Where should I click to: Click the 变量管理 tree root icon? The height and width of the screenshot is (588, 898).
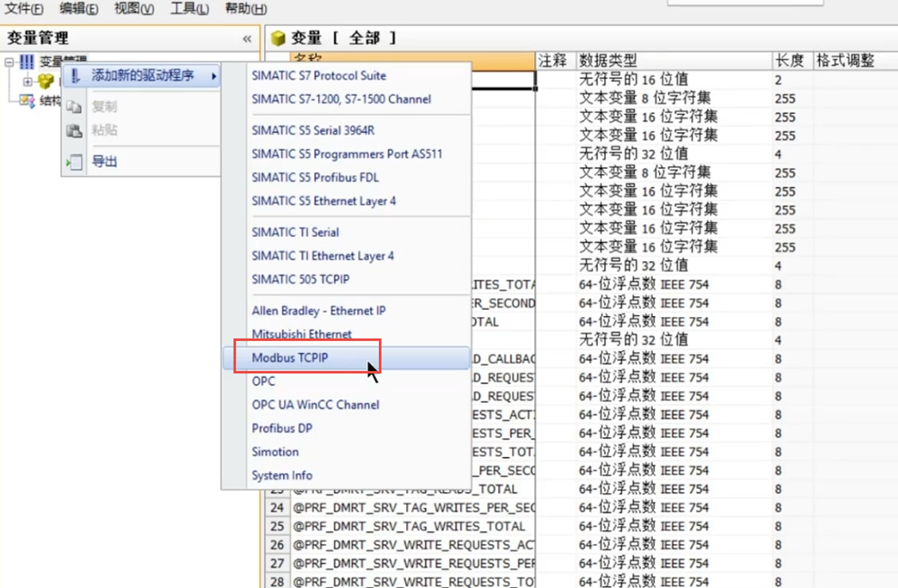click(26, 61)
